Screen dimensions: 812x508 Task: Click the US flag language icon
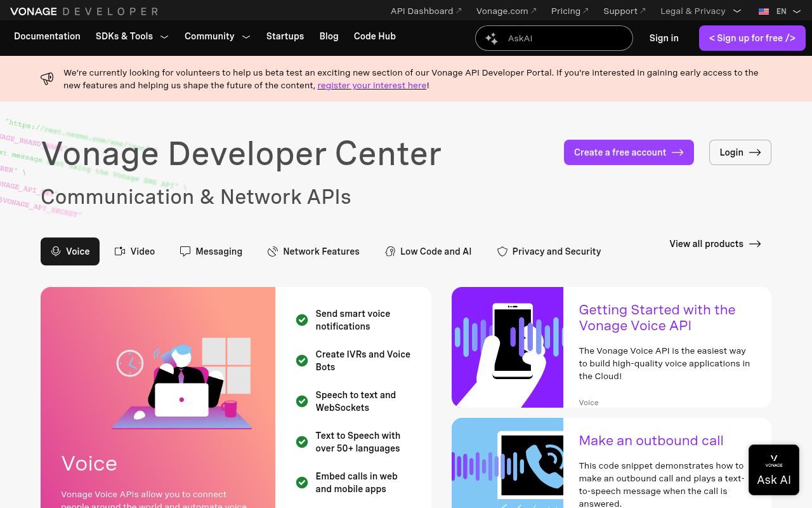764,11
